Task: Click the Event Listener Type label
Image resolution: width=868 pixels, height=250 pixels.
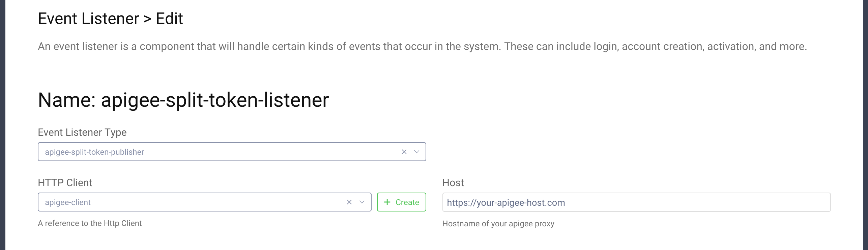Action: pos(82,132)
